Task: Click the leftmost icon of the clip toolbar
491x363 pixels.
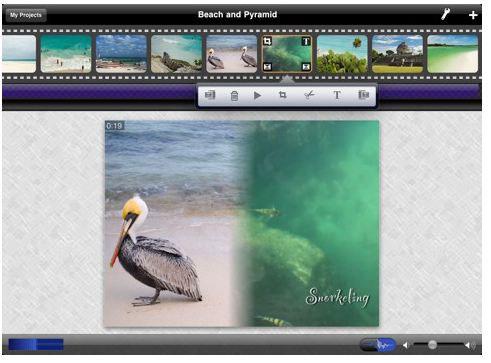Action: coord(210,95)
